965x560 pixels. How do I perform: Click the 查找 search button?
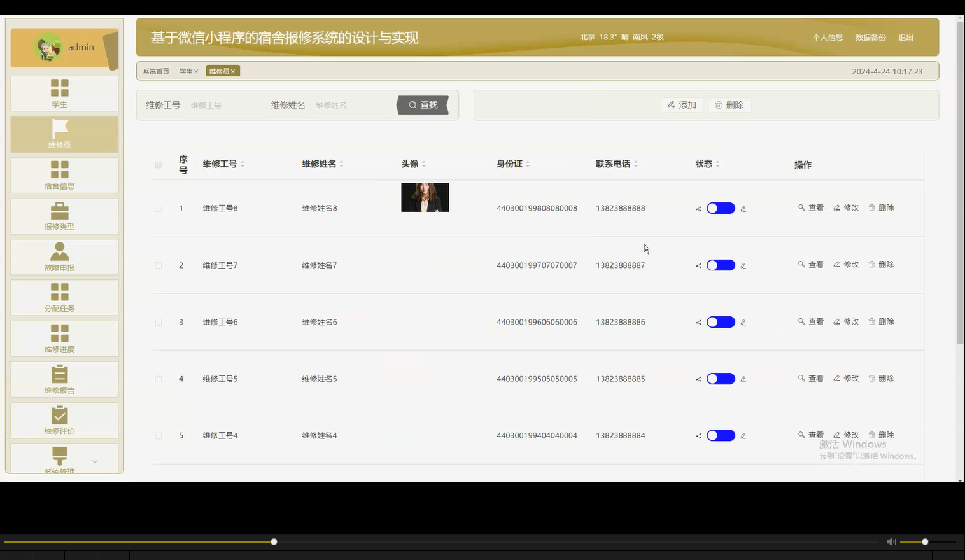coord(423,105)
